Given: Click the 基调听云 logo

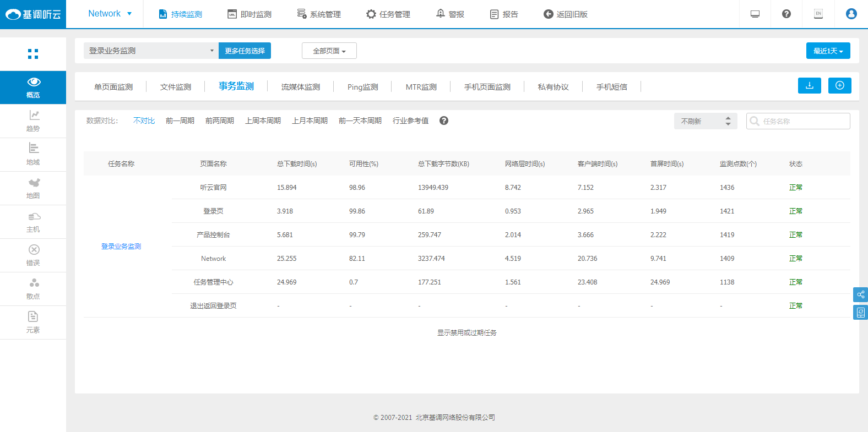Looking at the screenshot, I should tap(33, 14).
